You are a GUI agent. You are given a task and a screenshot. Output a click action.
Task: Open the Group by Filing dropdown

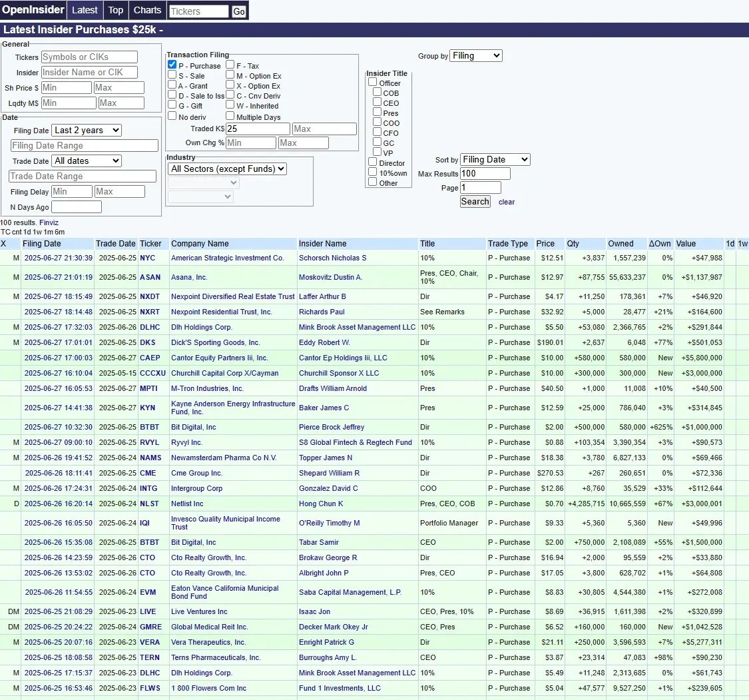click(476, 55)
